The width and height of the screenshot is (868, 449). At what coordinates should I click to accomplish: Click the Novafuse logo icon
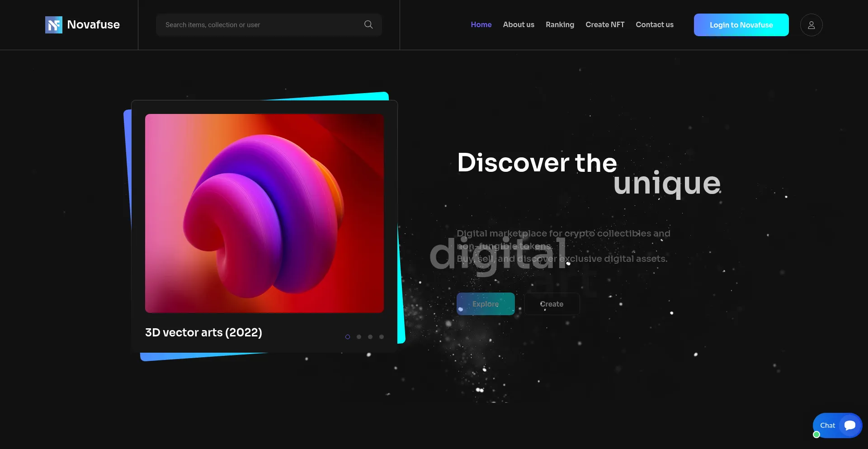click(54, 25)
